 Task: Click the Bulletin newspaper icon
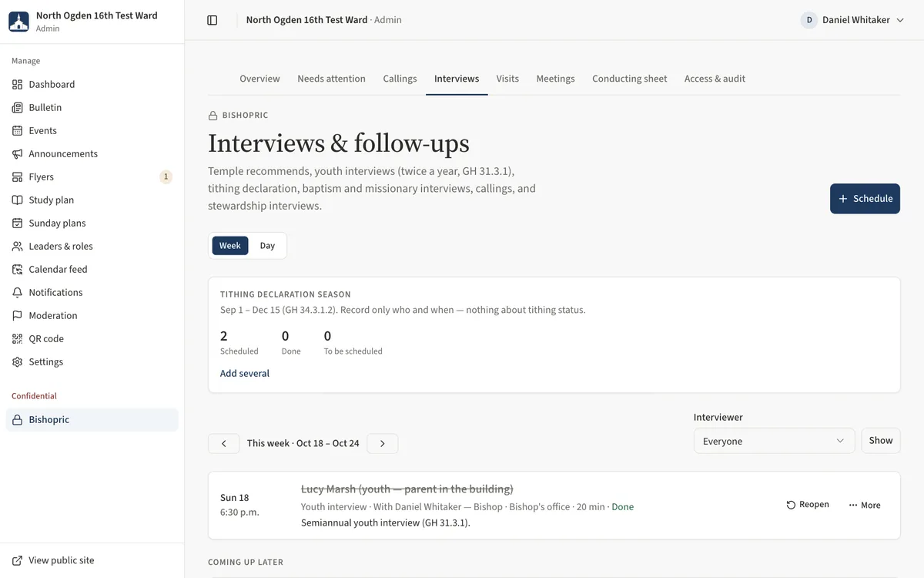pos(18,107)
